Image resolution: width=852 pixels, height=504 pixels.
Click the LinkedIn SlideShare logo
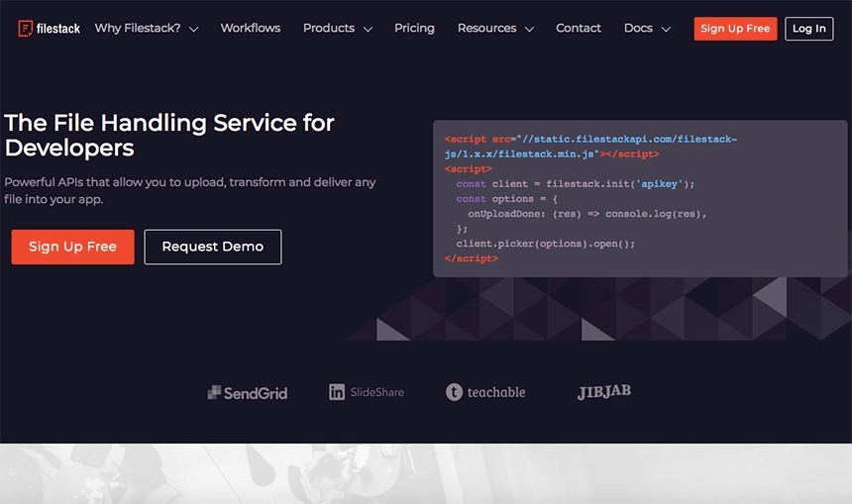(367, 392)
